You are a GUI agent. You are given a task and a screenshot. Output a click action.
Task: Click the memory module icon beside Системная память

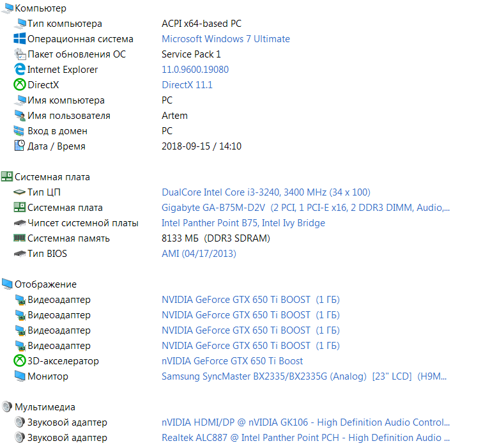click(19, 238)
